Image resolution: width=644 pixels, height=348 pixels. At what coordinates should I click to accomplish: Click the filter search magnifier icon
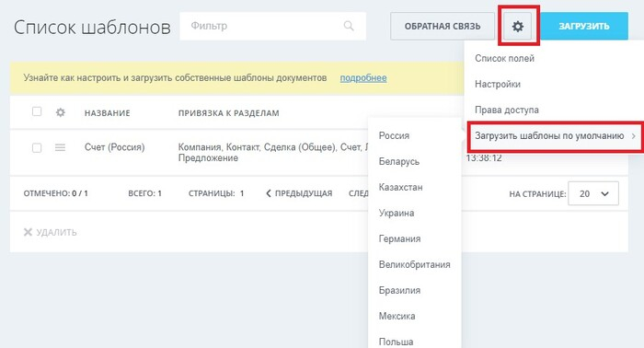[x=349, y=26]
